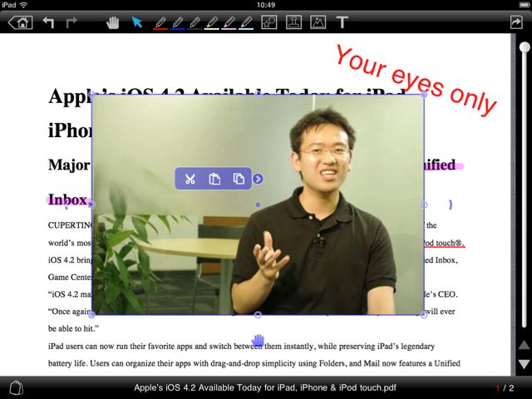532x399 pixels.
Task: Tap the page indicator 1 / 2
Action: [x=505, y=388]
